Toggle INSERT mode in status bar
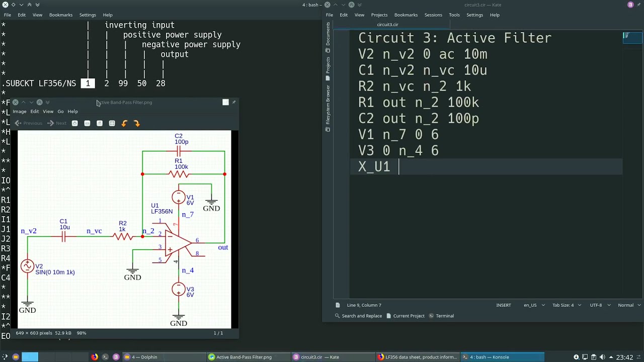This screenshot has width=644, height=362. tap(504, 305)
